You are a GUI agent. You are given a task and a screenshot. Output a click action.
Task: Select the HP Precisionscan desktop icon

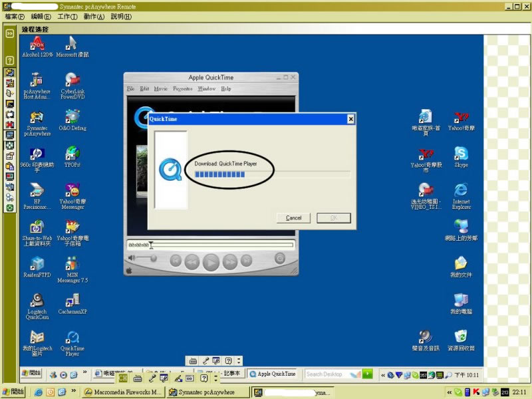[37, 196]
